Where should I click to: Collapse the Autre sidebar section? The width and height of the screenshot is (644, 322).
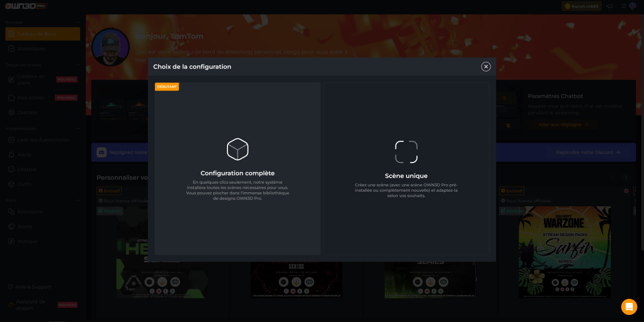click(78, 200)
